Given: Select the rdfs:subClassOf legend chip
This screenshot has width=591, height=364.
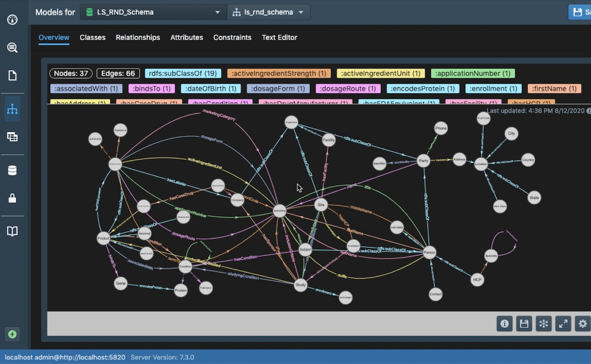Looking at the screenshot, I should coord(182,73).
